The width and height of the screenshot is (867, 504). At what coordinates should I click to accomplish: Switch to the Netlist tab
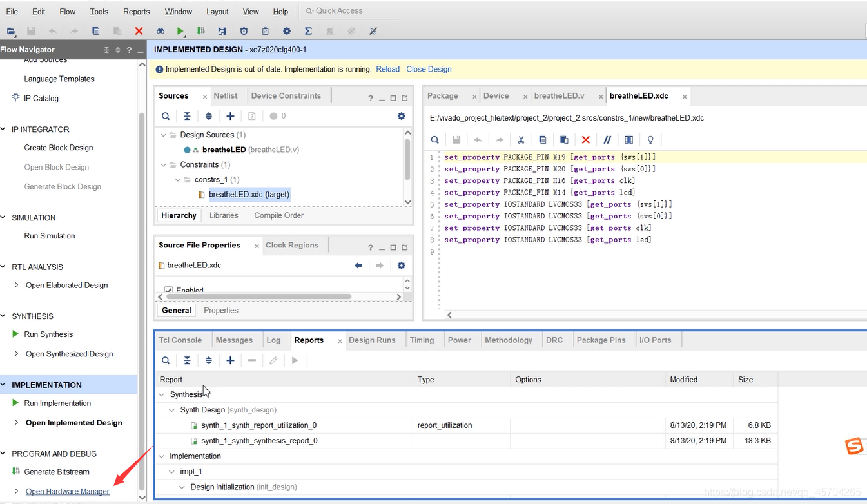(226, 96)
